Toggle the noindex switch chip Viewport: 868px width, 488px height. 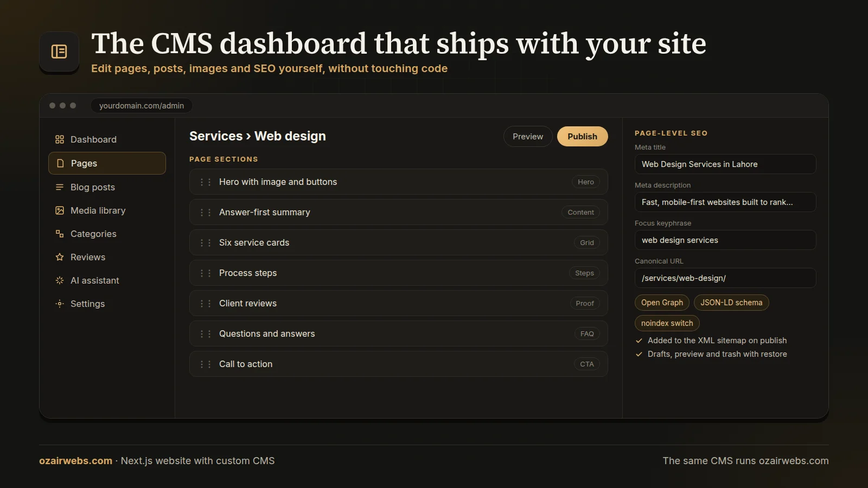tap(667, 323)
